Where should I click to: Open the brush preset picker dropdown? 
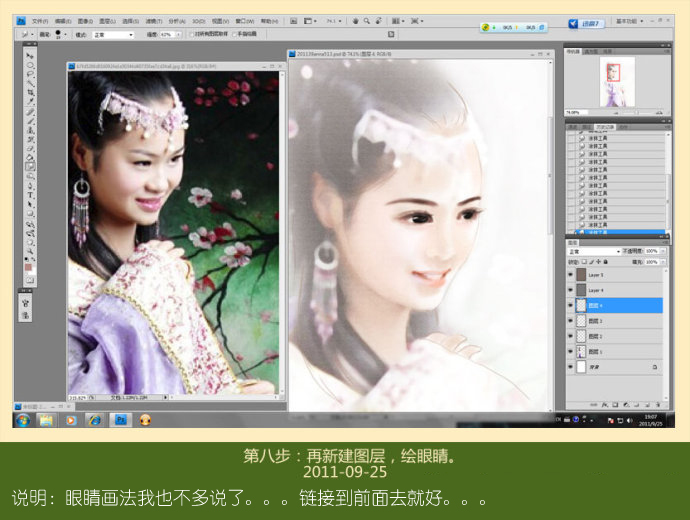point(66,34)
